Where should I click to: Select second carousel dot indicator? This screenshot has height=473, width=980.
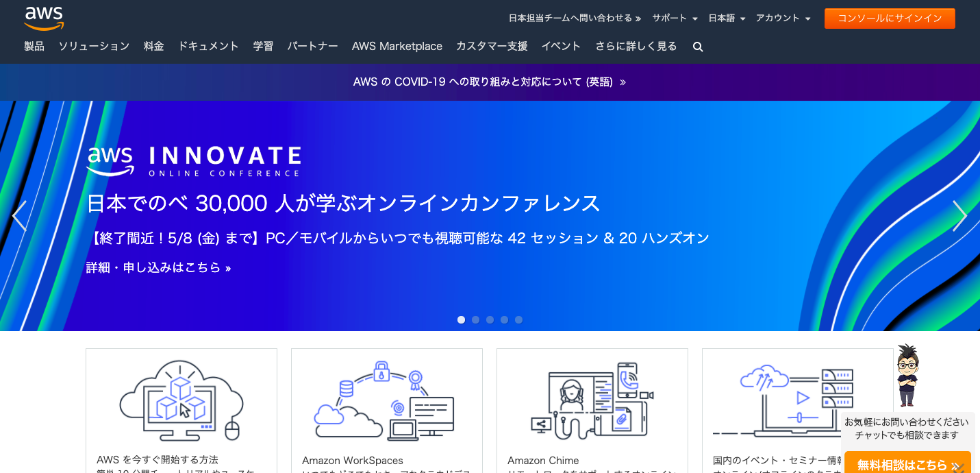[475, 319]
